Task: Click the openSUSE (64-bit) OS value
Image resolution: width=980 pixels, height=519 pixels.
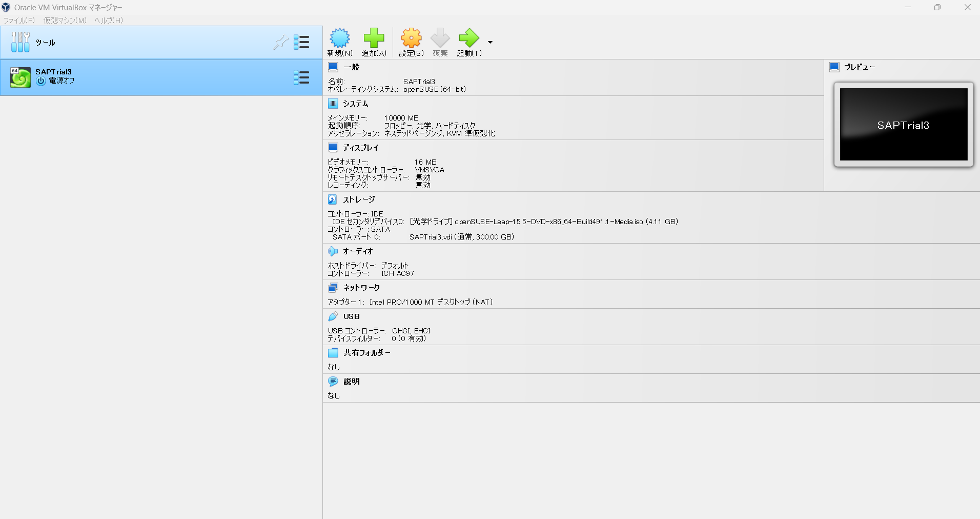Action: 435,89
